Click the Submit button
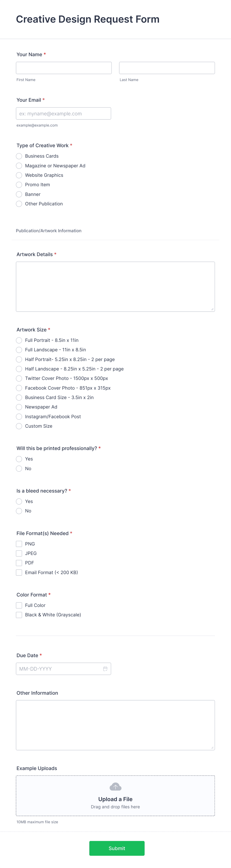The height and width of the screenshot is (868, 231). [x=116, y=848]
